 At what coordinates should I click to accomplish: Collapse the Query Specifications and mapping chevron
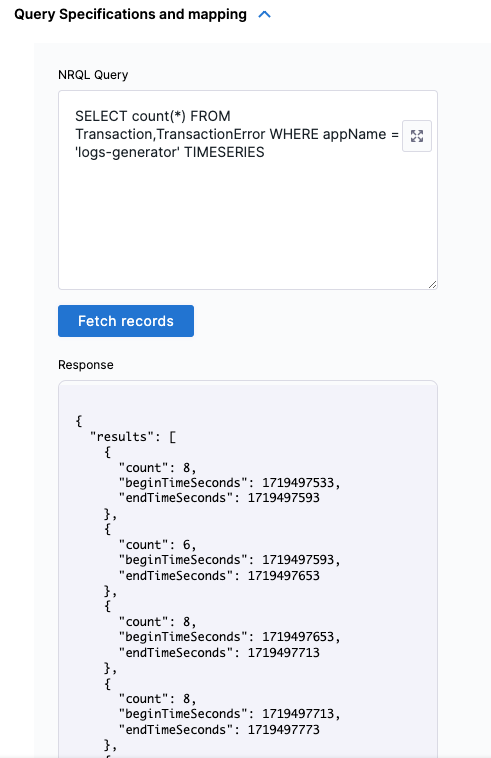264,15
